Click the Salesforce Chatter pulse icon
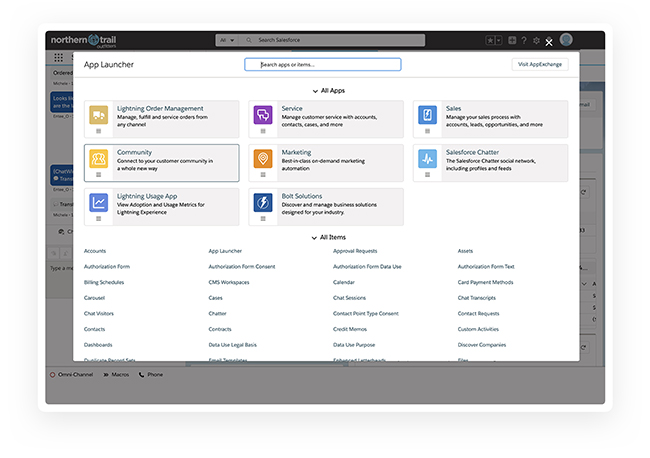The image size is (650, 458). pos(427,158)
